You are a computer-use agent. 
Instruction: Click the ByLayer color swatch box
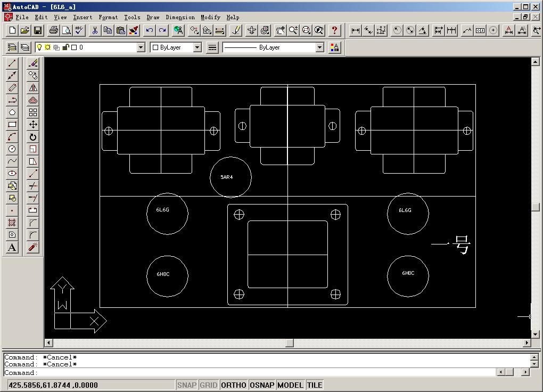tap(155, 47)
